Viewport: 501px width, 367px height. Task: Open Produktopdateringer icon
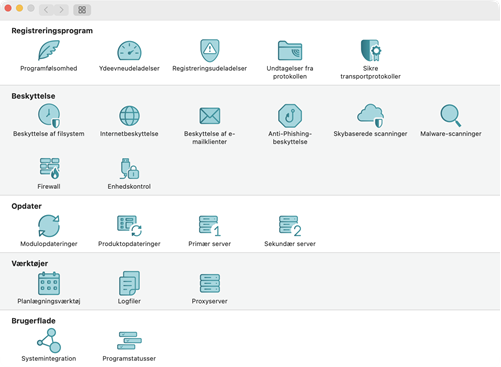[x=129, y=226]
